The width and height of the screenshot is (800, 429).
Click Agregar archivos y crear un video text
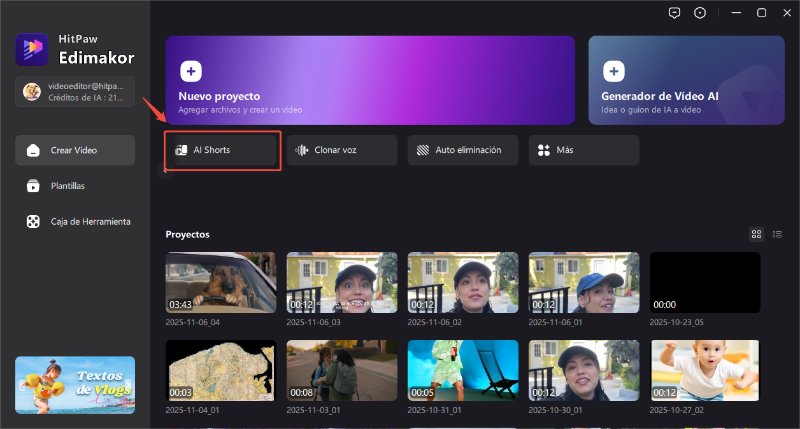click(240, 110)
